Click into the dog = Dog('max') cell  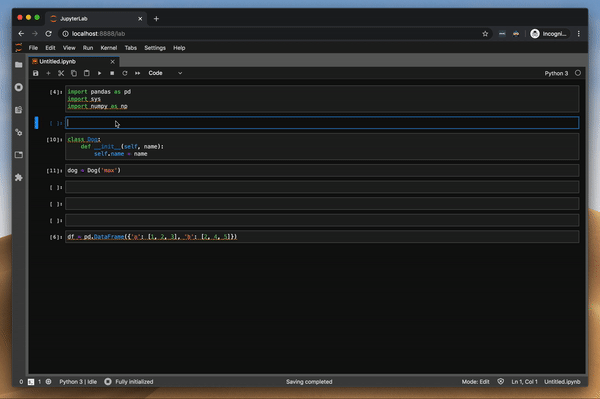(x=322, y=171)
